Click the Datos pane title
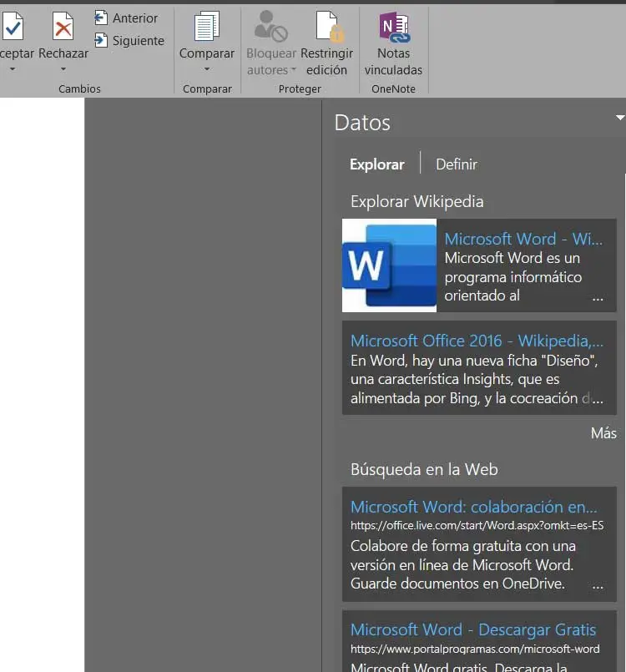 pyautogui.click(x=362, y=123)
